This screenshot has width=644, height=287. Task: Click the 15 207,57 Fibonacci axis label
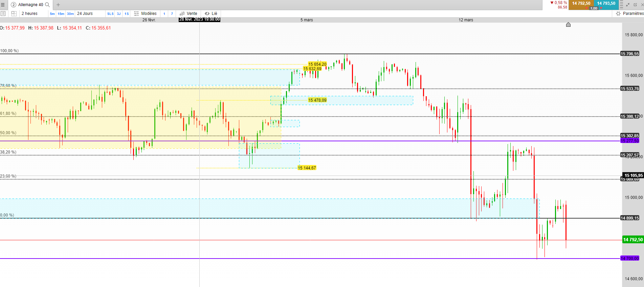tap(630, 155)
